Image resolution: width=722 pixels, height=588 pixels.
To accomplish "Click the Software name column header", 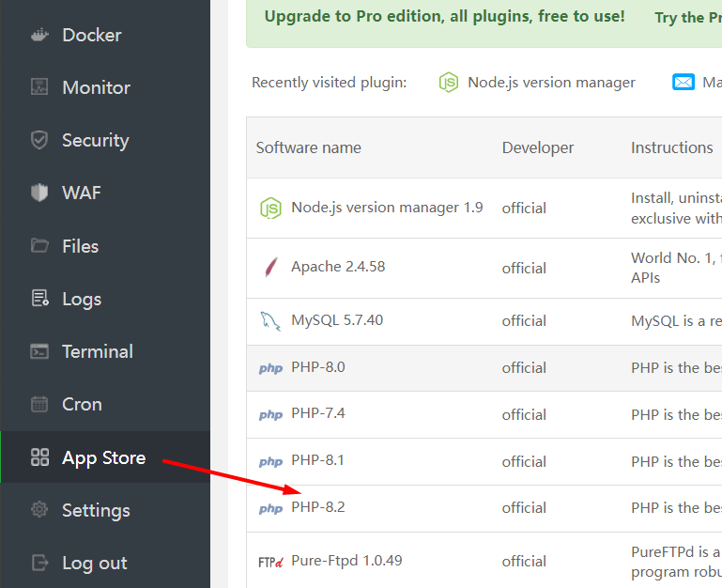I will point(309,147).
